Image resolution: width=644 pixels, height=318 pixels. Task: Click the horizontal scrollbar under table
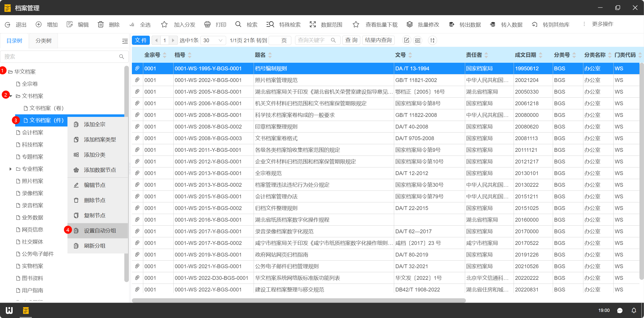pos(298,300)
